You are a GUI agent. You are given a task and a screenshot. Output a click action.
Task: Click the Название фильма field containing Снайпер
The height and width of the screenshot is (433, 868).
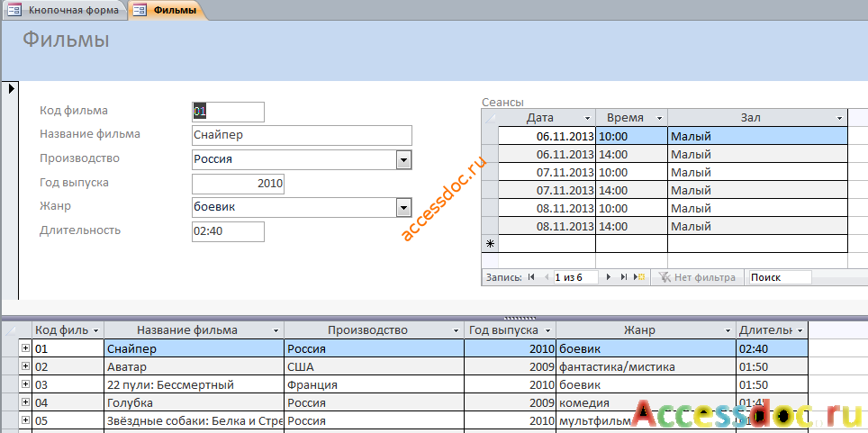pos(302,135)
